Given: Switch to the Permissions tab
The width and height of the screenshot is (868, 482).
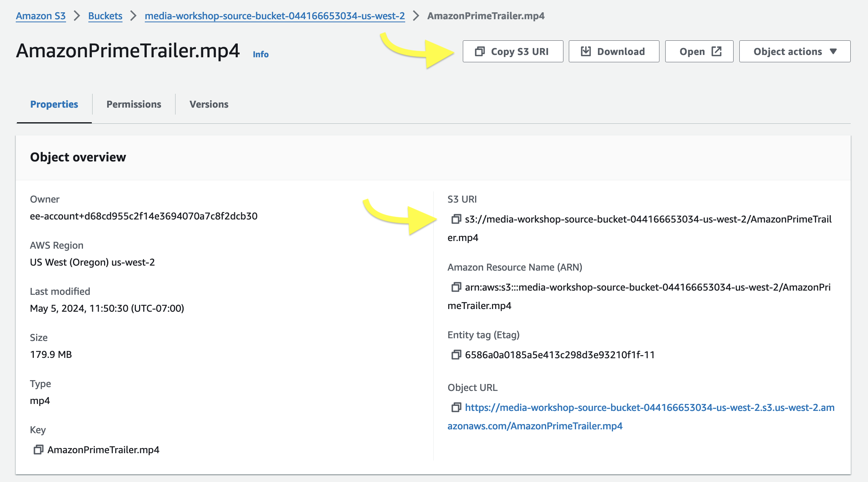Looking at the screenshot, I should (134, 104).
